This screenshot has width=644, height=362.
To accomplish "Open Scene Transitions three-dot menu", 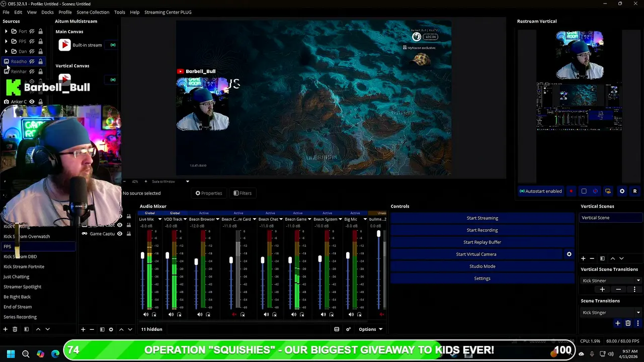I will 637,323.
